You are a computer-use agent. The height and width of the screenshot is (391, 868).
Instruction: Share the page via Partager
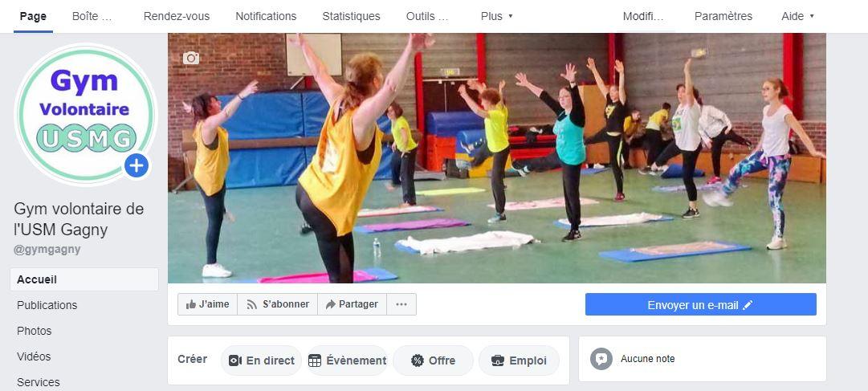352,304
